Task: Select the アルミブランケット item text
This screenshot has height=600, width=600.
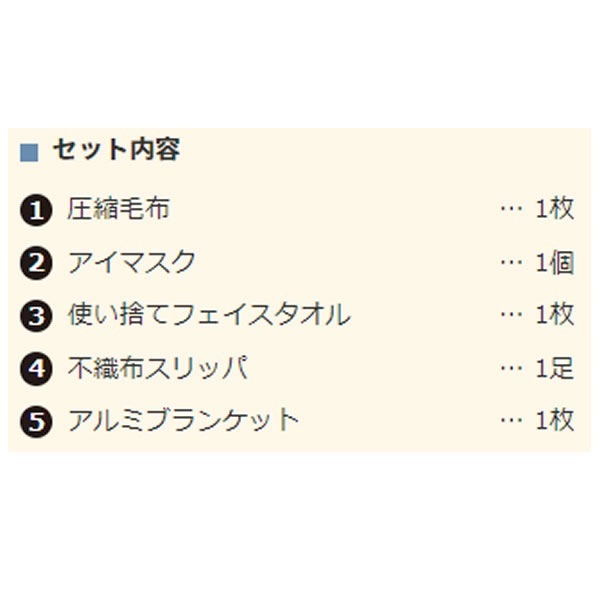Action: [x=183, y=420]
